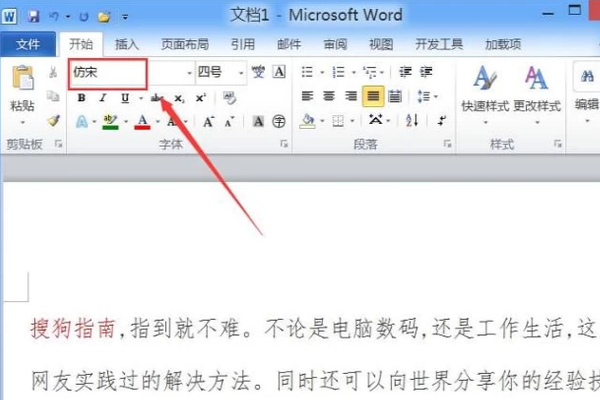Apply paragraph shading with paint bucket

click(x=308, y=121)
